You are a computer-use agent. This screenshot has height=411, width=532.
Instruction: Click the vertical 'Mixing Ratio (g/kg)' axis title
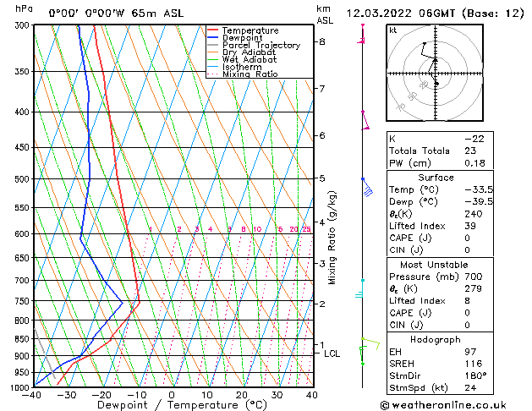[332, 238]
